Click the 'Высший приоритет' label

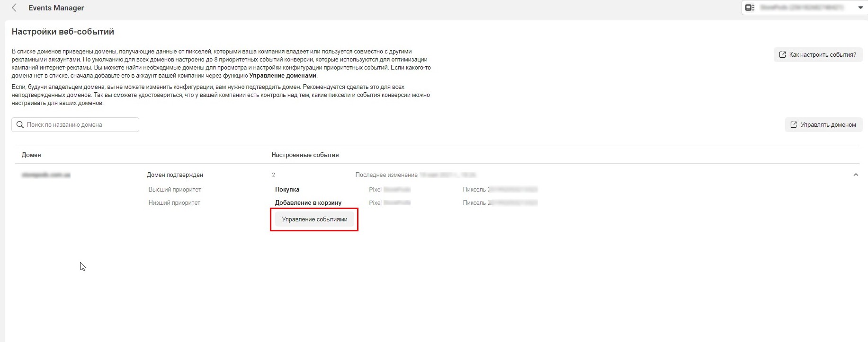point(175,190)
